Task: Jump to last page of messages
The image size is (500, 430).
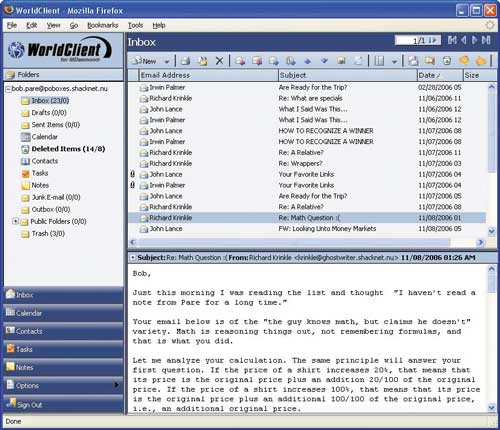Action: click(x=486, y=40)
